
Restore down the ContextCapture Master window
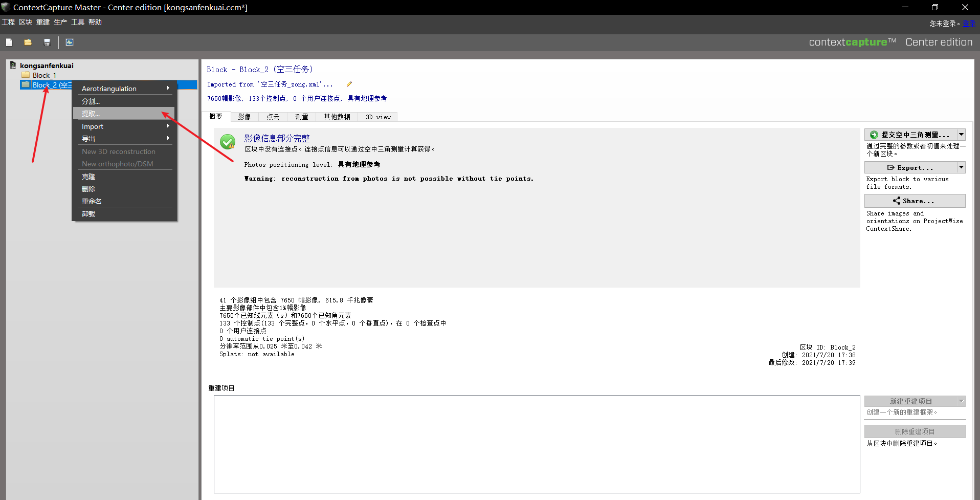coord(935,7)
